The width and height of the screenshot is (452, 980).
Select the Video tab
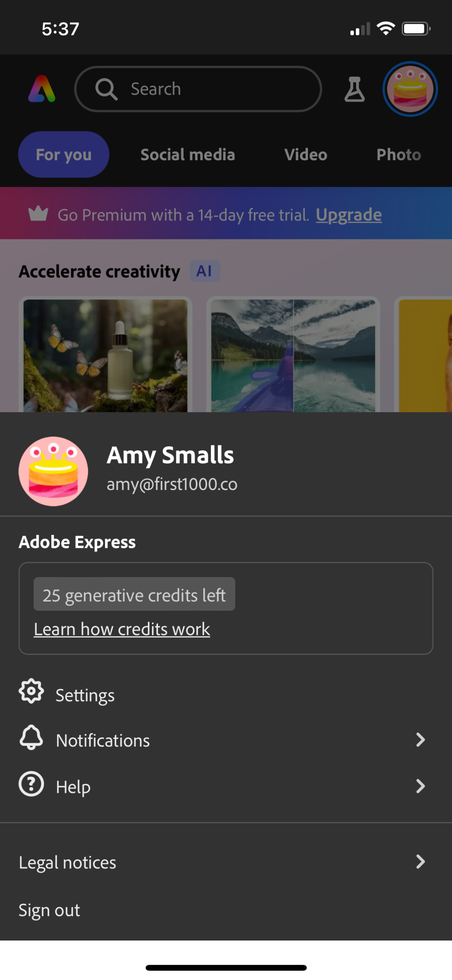[x=306, y=155]
